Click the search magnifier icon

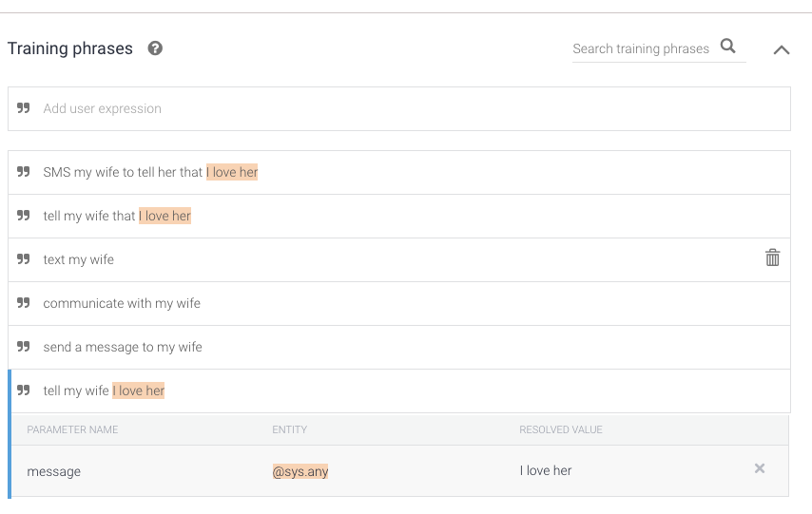[x=728, y=47]
